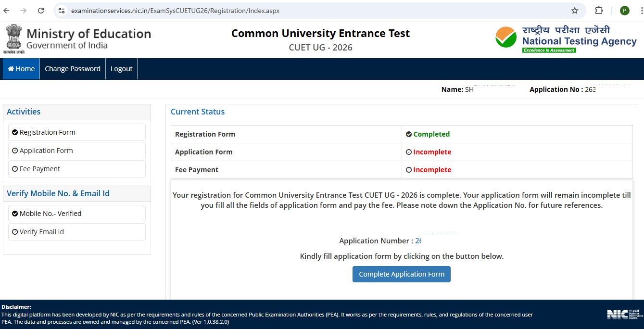Click the browser profile avatar

[x=624, y=10]
